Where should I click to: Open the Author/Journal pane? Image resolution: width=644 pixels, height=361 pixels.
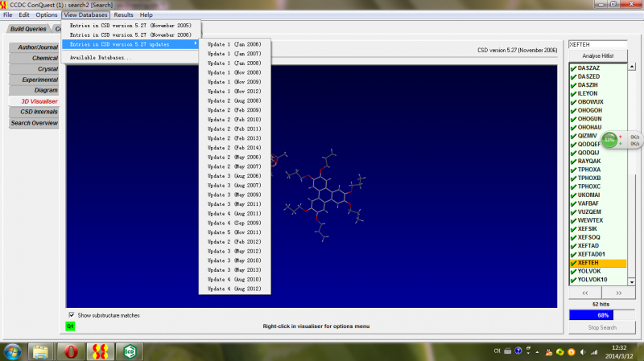[x=34, y=47]
